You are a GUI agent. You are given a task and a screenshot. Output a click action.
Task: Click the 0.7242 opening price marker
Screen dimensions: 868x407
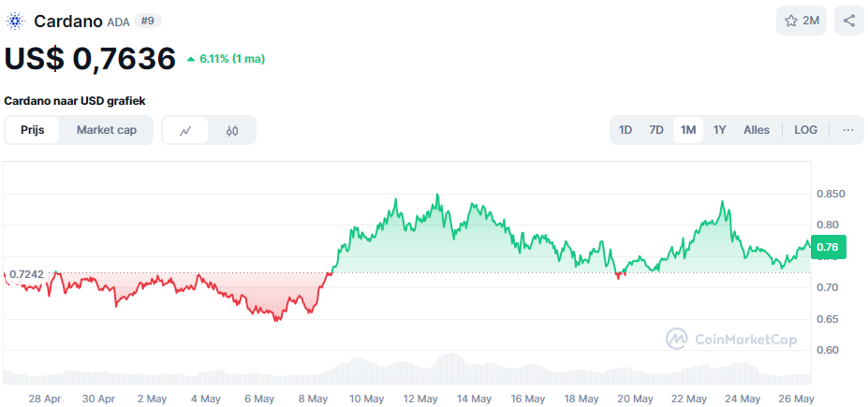click(x=27, y=273)
